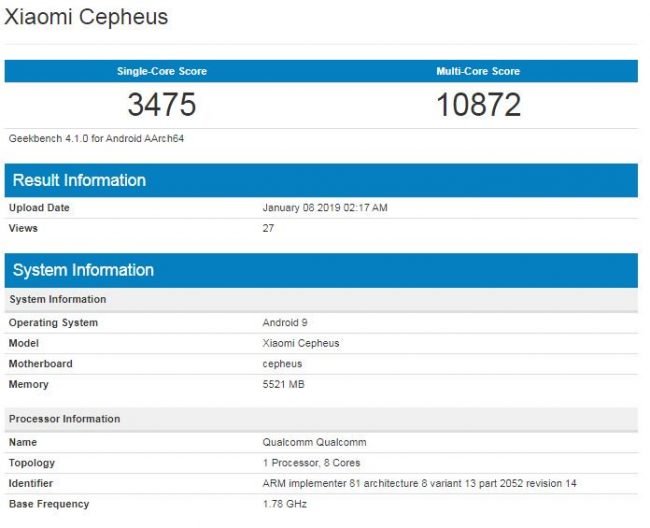Select the Single-Core Score header
The height and width of the screenshot is (528, 650).
[x=162, y=71]
